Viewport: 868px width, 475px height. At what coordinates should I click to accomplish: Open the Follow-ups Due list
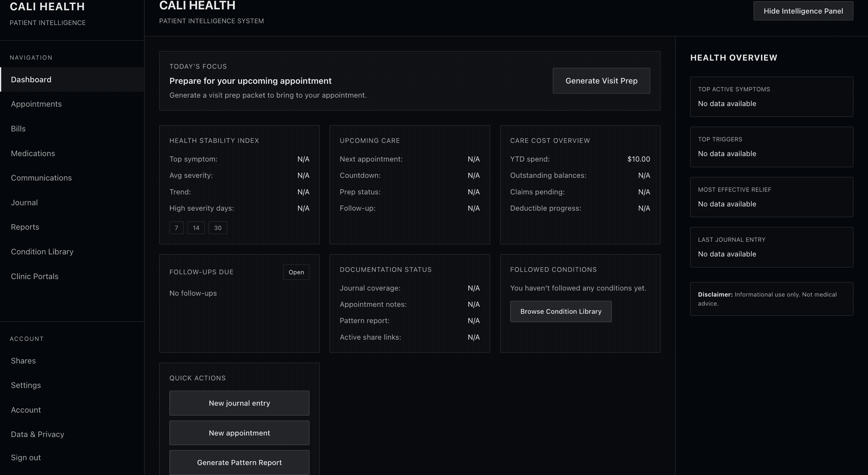[296, 272]
